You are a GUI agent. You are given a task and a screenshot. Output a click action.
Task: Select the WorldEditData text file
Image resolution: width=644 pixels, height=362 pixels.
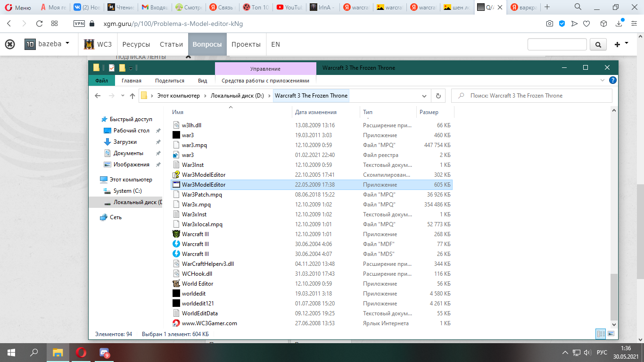(311, 313)
